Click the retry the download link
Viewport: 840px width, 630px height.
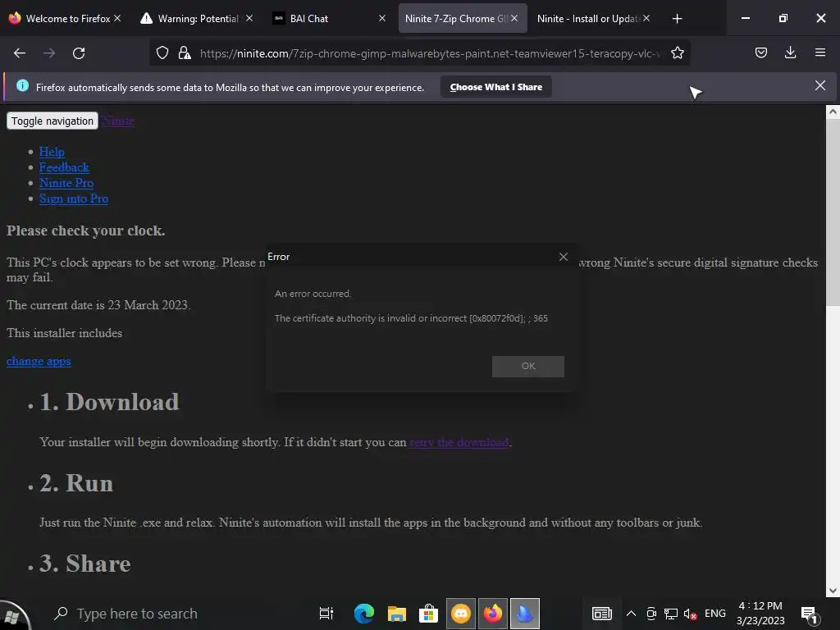pyautogui.click(x=459, y=442)
